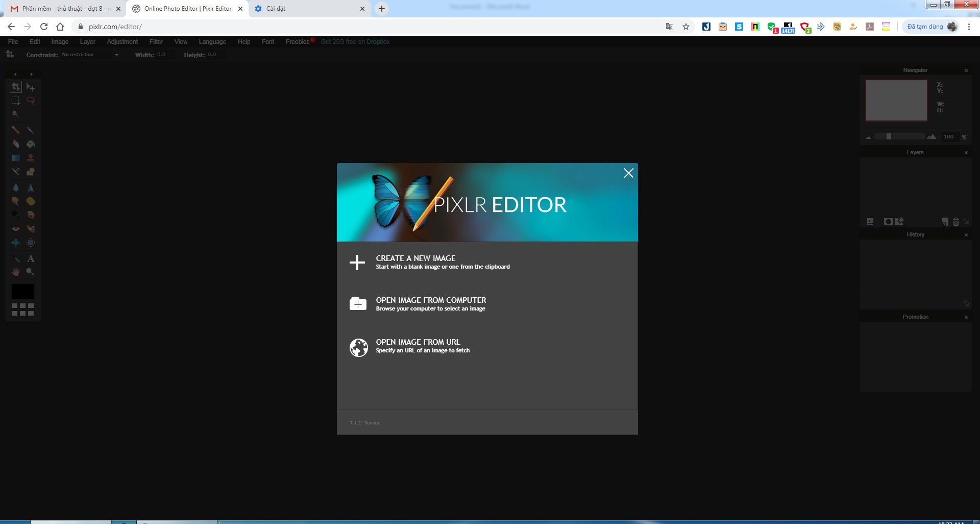Select the Magic Wand tool
980x524 pixels.
coord(16,114)
